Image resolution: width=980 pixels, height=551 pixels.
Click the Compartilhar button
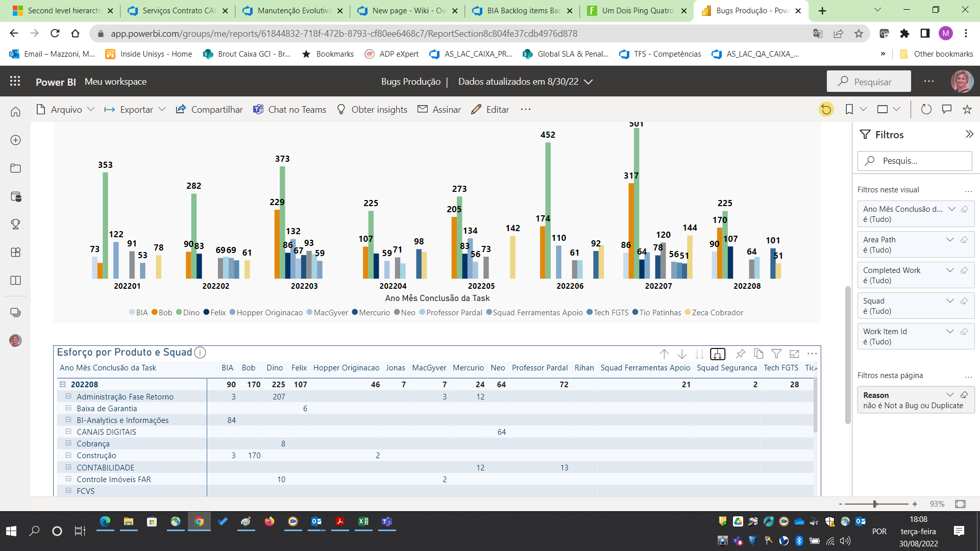pyautogui.click(x=209, y=109)
